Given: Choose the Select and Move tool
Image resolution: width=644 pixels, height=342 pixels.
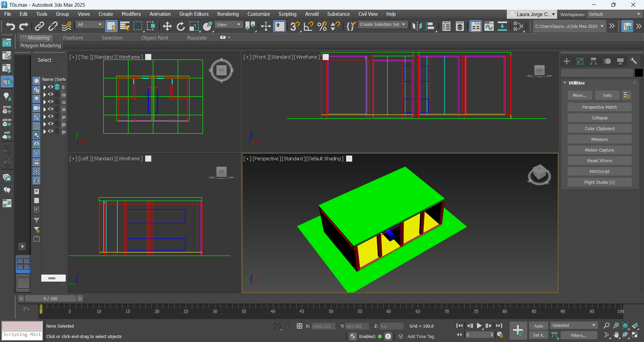Looking at the screenshot, I should pyautogui.click(x=167, y=26).
